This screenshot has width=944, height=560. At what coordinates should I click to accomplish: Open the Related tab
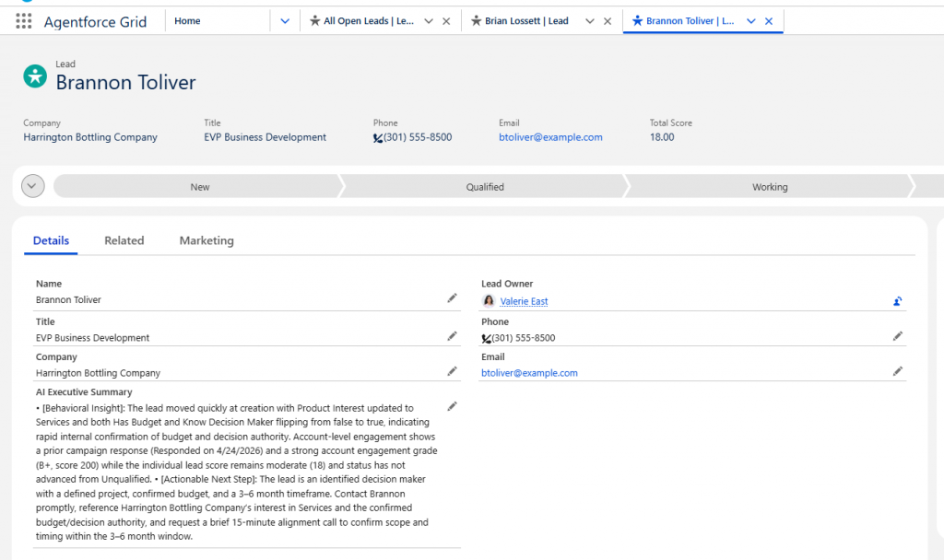[x=124, y=240]
